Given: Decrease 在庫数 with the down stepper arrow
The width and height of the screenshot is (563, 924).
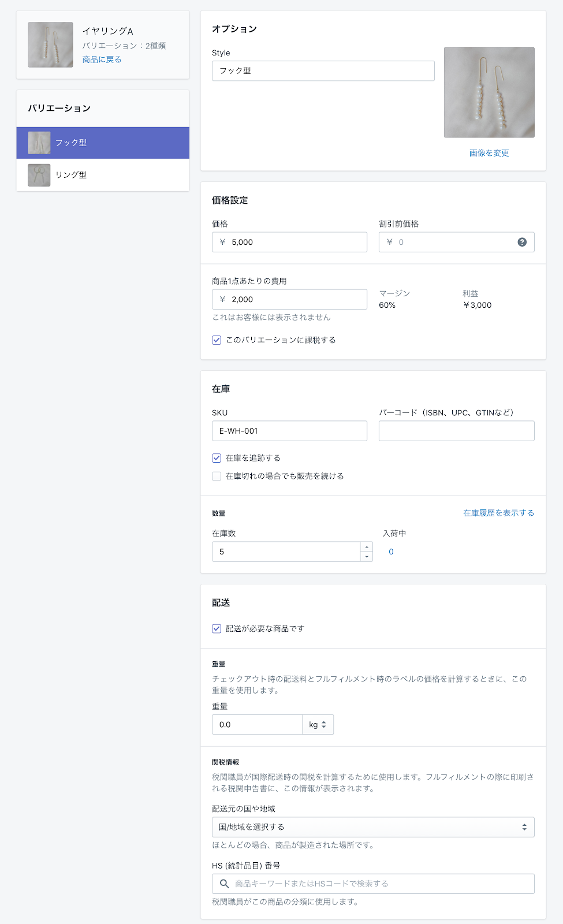Looking at the screenshot, I should tap(367, 557).
